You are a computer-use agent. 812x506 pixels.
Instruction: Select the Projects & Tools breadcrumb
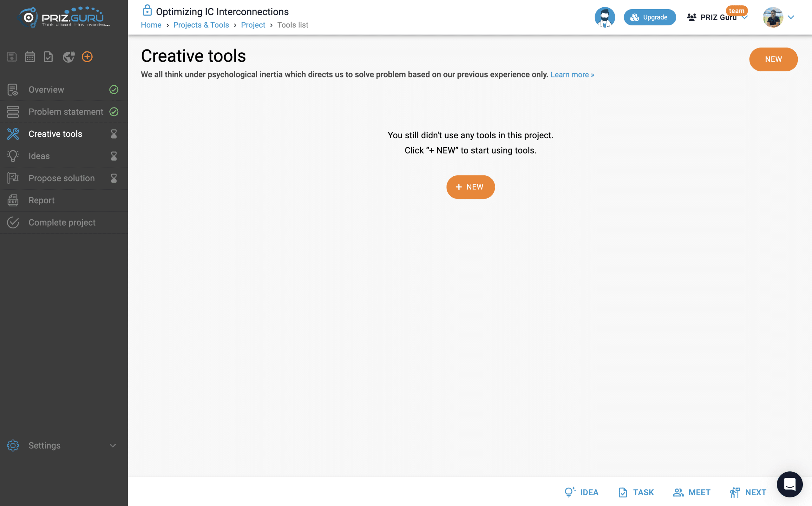201,24
